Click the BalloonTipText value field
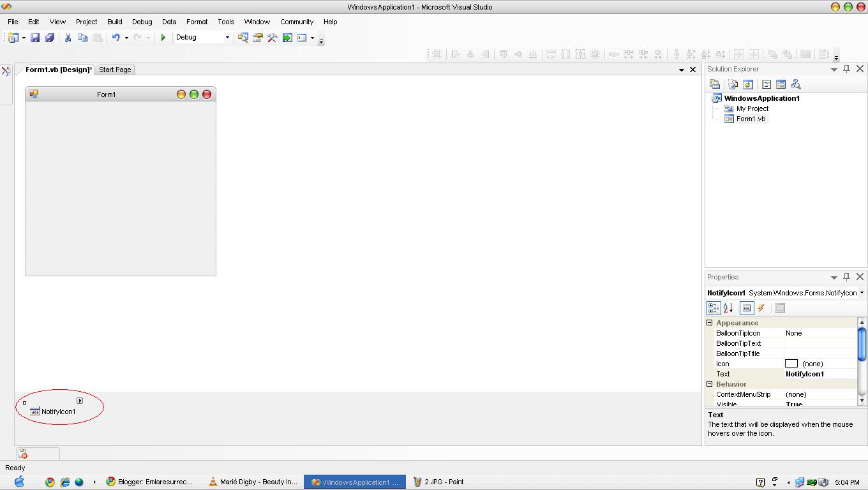 [x=820, y=343]
